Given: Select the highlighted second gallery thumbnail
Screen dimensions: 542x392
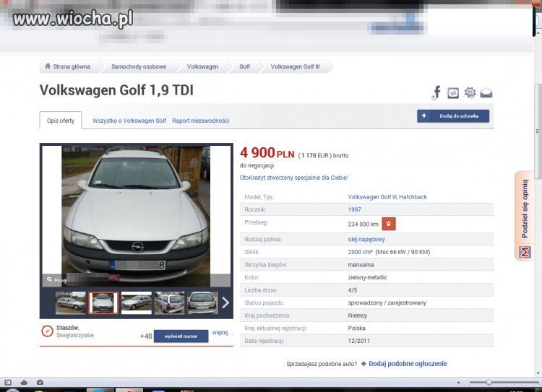Looking at the screenshot, I should (103, 303).
